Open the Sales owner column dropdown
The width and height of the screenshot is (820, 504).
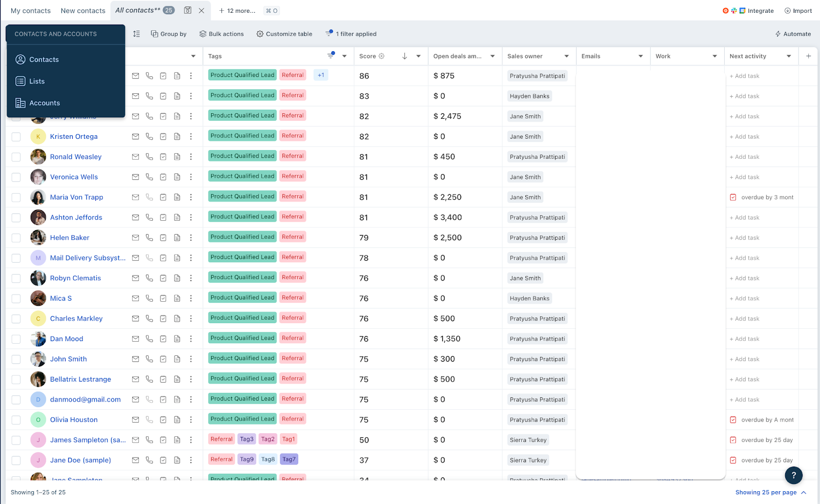click(x=566, y=56)
